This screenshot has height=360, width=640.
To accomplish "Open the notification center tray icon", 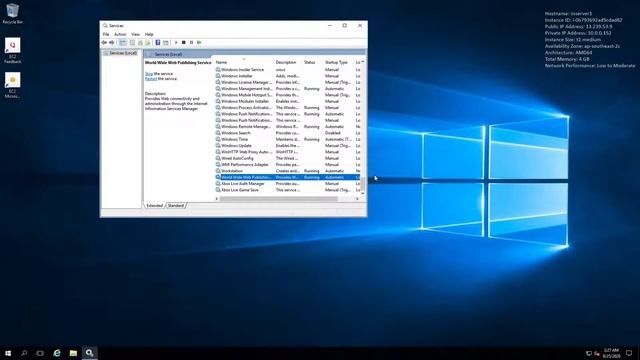I will coord(629,353).
